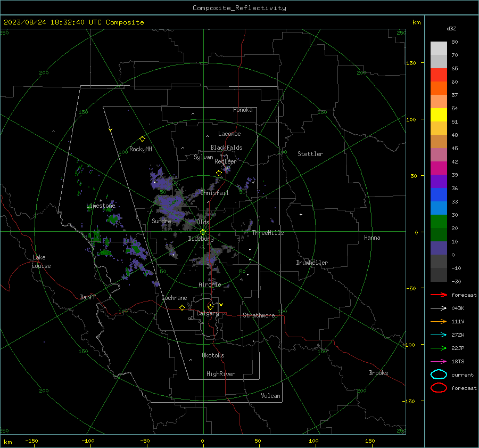The width and height of the screenshot is (479, 448).
Task: Click the RockyMH label
Action: tap(141, 149)
